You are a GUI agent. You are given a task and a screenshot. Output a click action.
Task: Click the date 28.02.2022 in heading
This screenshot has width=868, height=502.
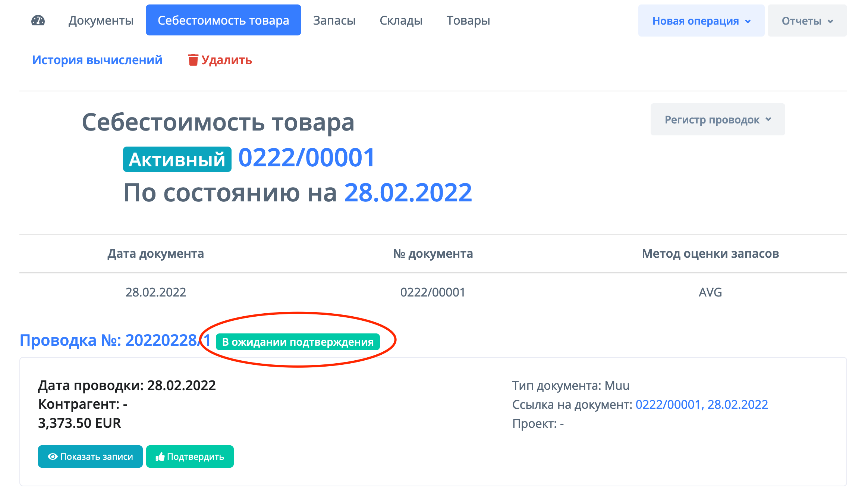tap(408, 193)
